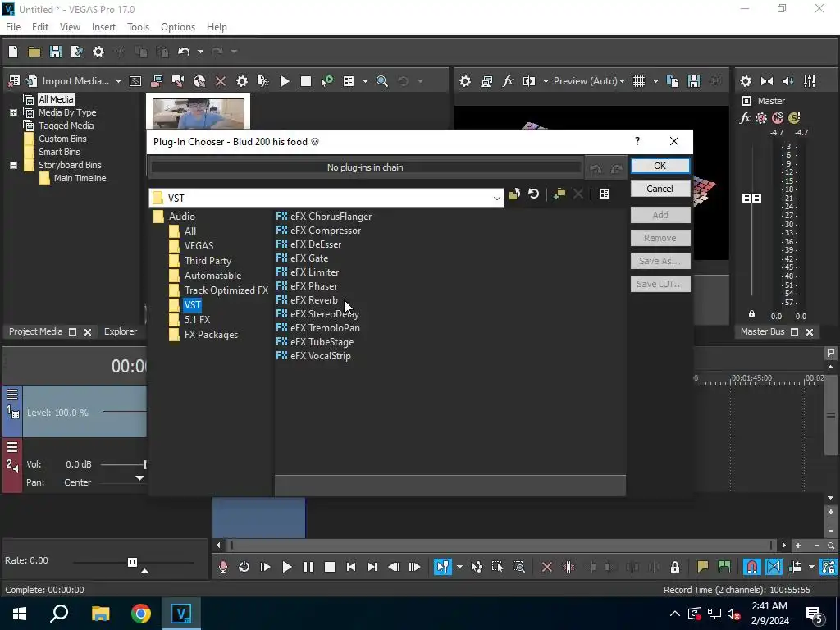840x630 pixels.
Task: Open Video Output FX icon in preview
Action: click(508, 81)
